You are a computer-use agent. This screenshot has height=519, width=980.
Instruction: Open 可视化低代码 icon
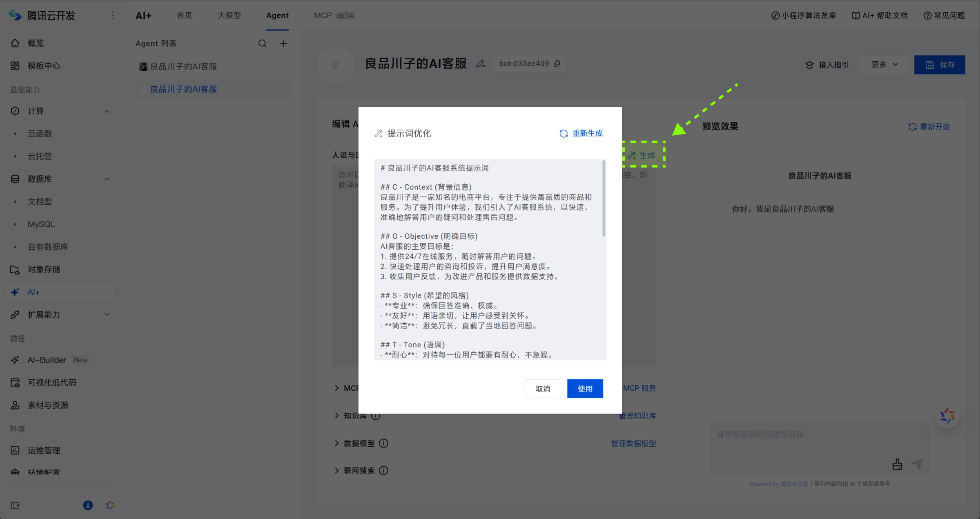(15, 383)
